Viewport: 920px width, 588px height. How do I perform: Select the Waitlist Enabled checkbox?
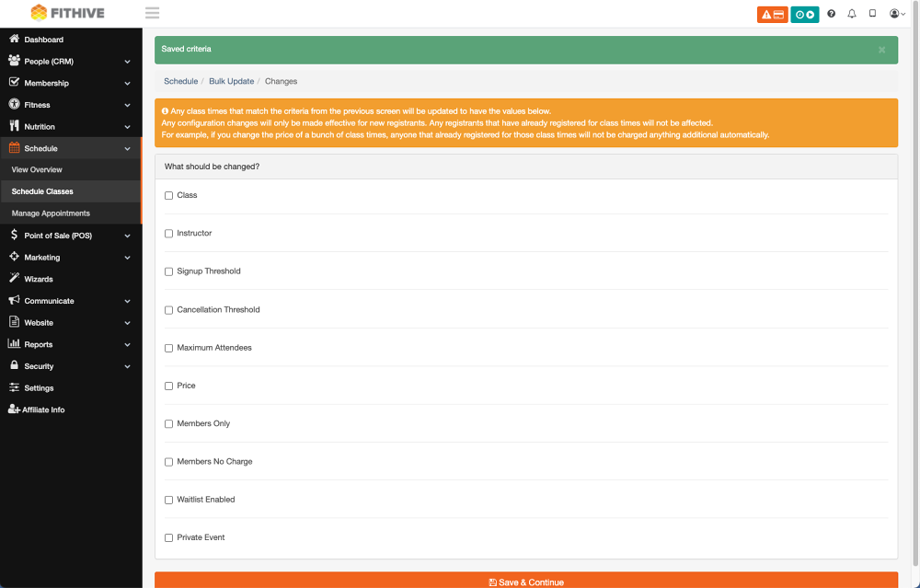168,500
